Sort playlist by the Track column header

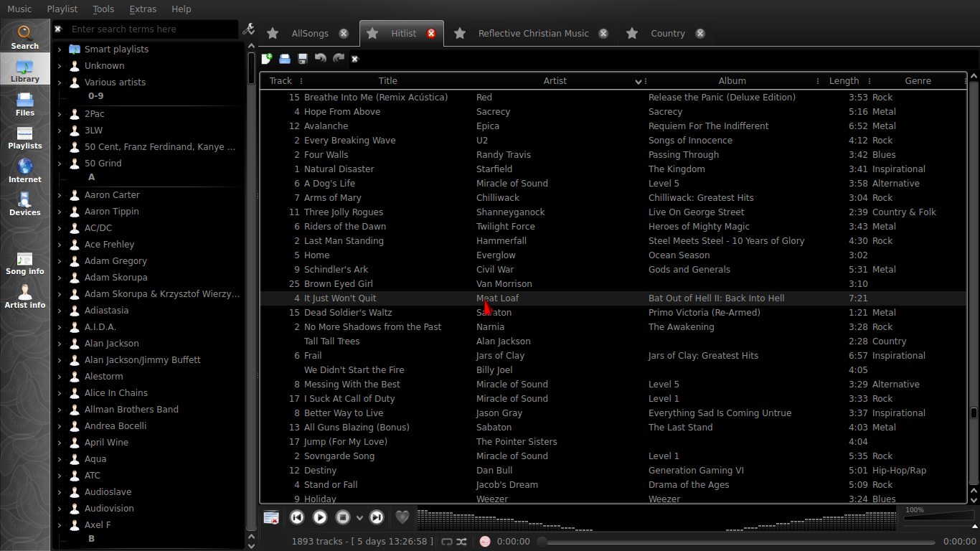[x=281, y=81]
